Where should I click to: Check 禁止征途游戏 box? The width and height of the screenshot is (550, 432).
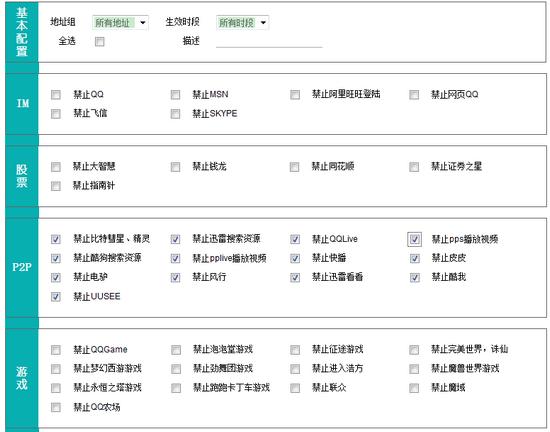pyautogui.click(x=295, y=350)
